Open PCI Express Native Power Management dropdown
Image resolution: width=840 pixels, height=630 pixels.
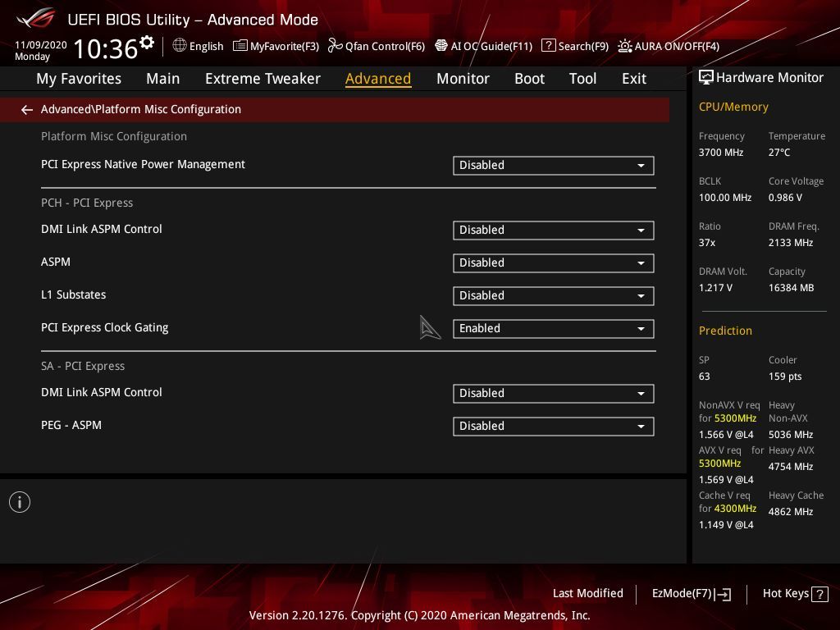pos(554,166)
